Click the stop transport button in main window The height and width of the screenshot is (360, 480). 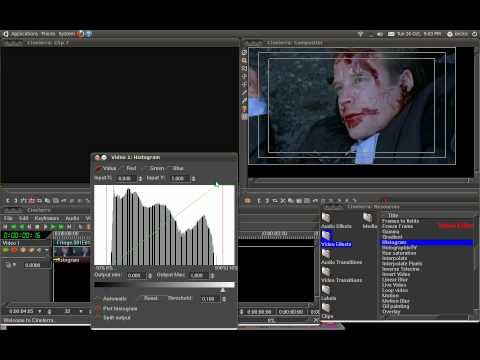coord(37,227)
